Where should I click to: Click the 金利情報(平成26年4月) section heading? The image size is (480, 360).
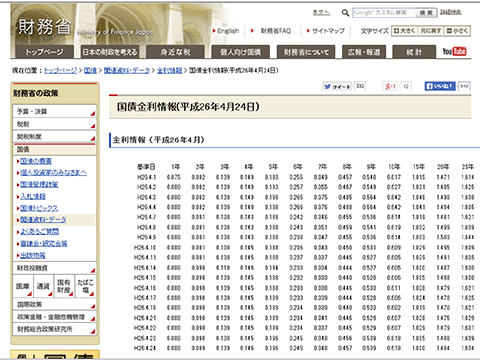(x=159, y=140)
